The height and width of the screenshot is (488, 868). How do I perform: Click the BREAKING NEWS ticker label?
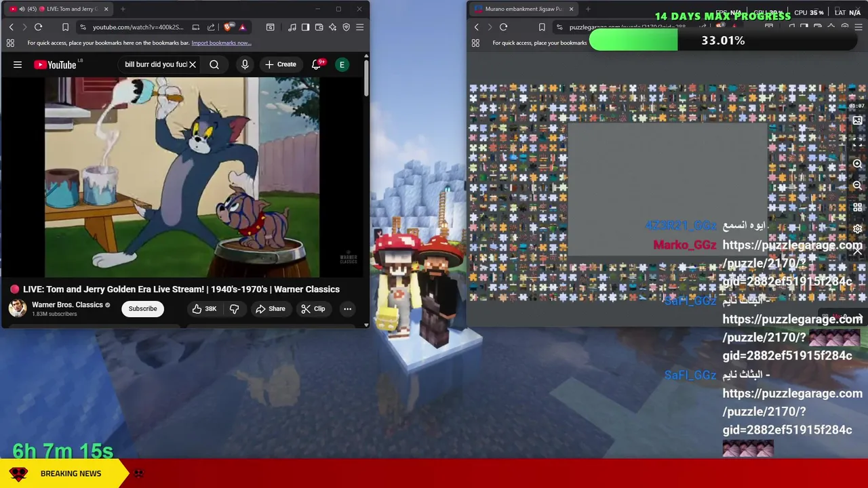coord(71,474)
